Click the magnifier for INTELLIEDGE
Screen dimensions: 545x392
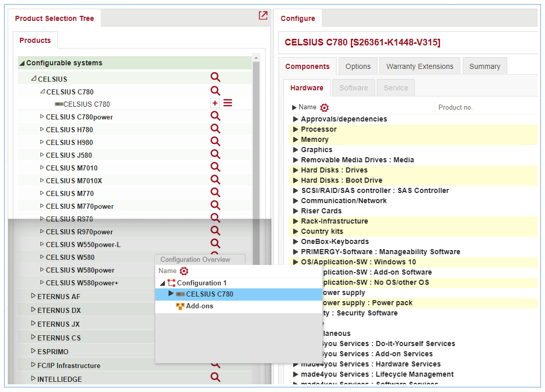click(x=216, y=377)
